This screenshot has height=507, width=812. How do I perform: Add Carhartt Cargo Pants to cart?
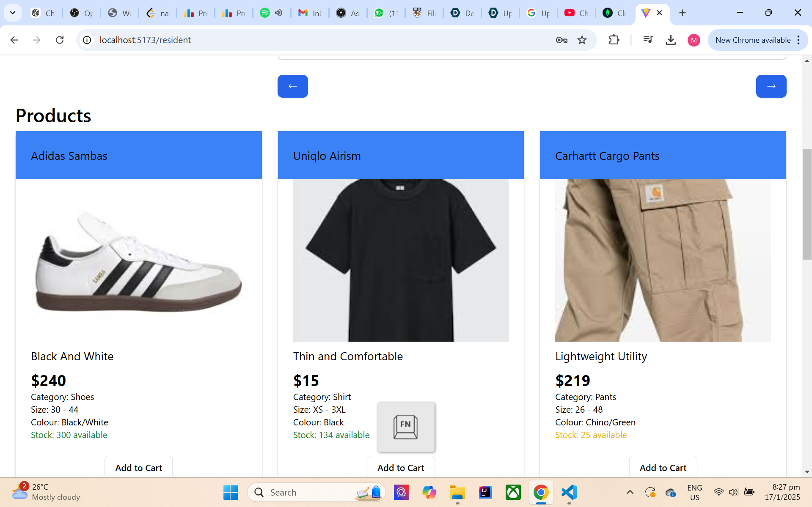coord(663,467)
